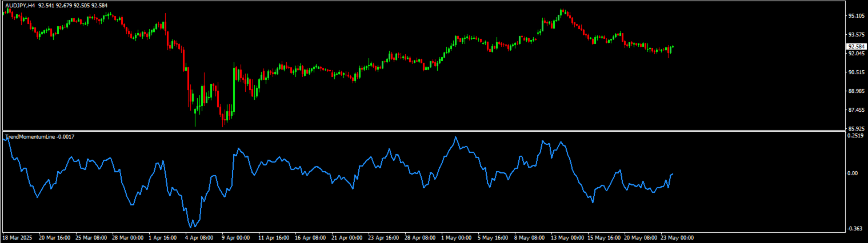
Task: Click the AUDJPY,H4 chart title text
Action: click(19, 5)
